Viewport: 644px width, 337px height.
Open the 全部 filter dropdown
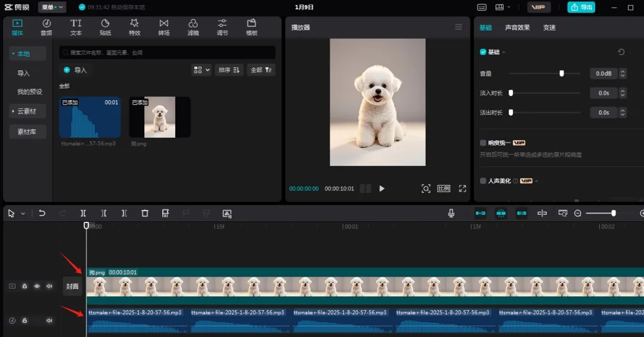[261, 70]
